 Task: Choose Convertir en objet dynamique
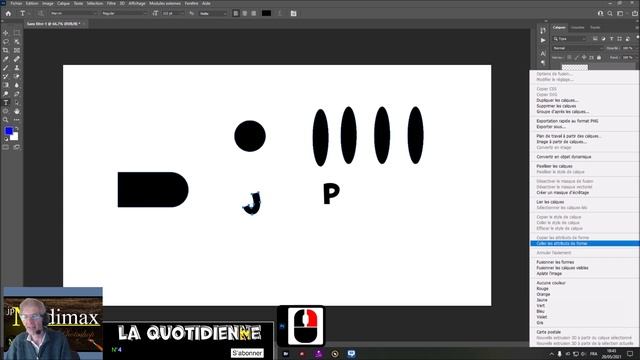564,157
